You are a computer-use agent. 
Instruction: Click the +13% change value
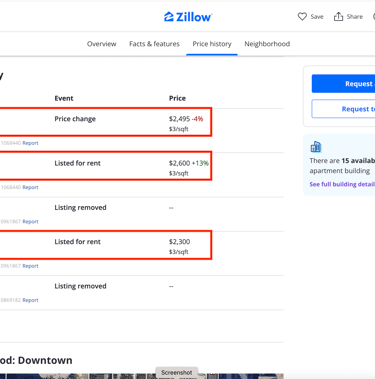coord(200,163)
